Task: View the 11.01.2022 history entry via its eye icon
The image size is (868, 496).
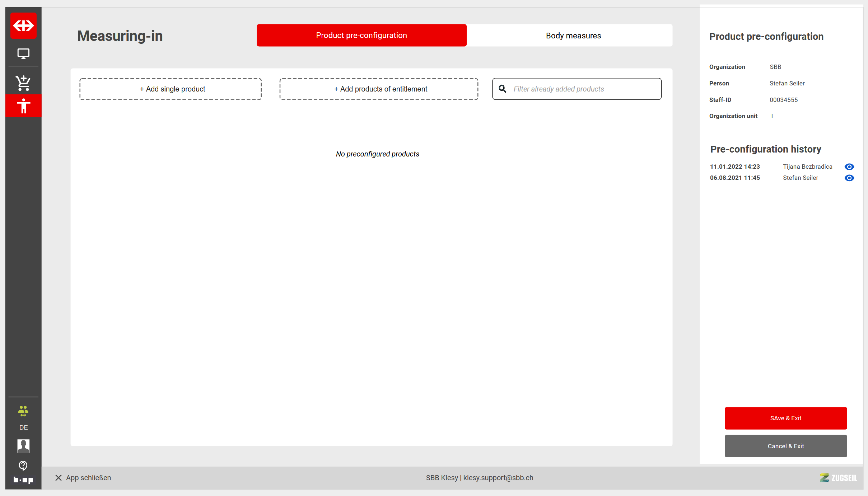Action: (849, 167)
